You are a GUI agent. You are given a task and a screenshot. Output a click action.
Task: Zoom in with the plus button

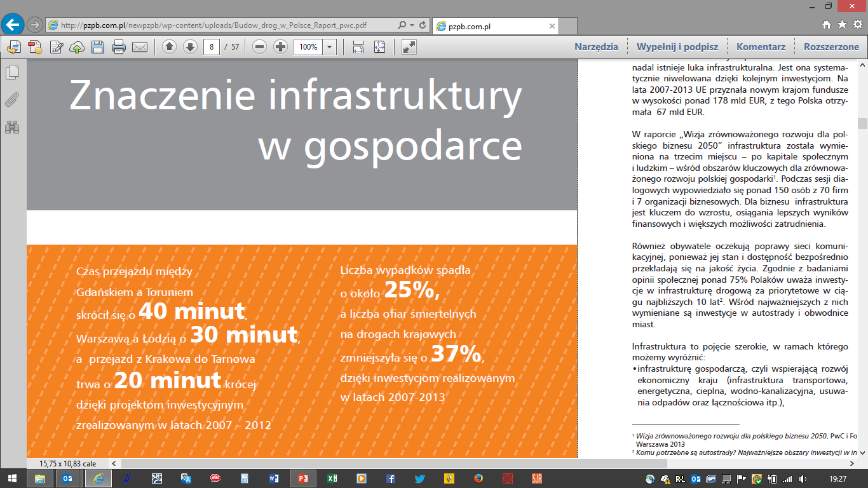(x=280, y=46)
